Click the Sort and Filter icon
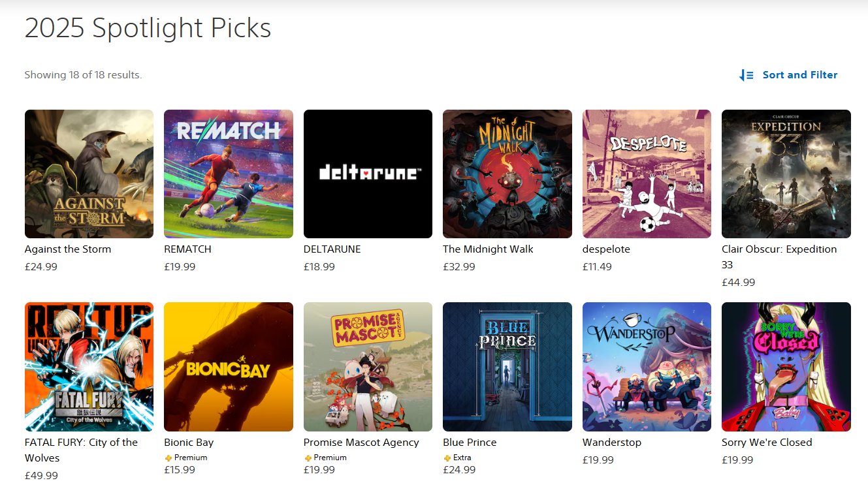Image resolution: width=868 pixels, height=485 pixels. (747, 75)
